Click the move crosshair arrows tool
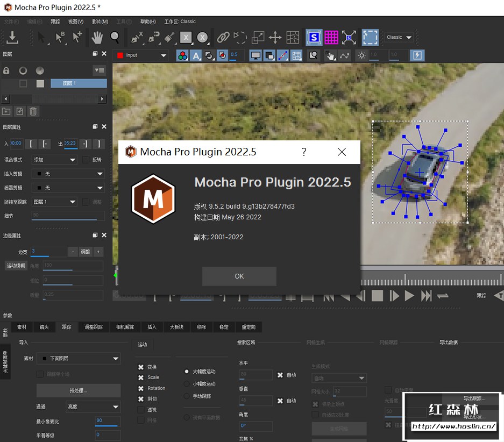The width and height of the screenshot is (504, 442). [x=275, y=37]
